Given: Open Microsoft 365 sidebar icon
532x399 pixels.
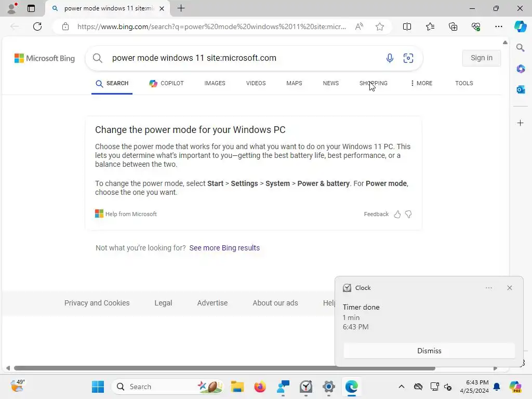Looking at the screenshot, I should pos(521,69).
